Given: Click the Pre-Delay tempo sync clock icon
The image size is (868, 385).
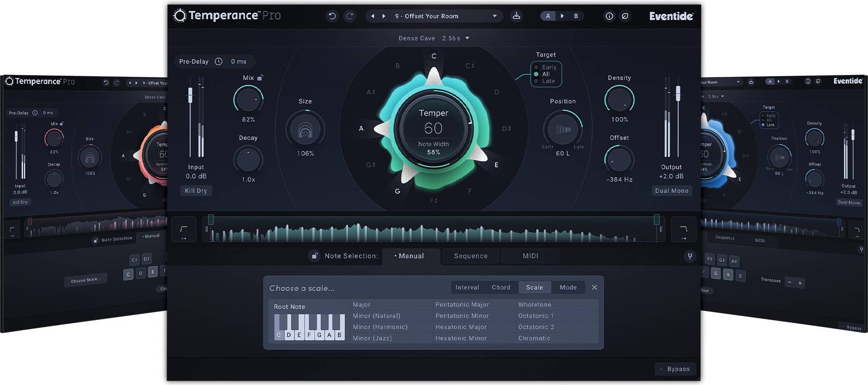Looking at the screenshot, I should 219,61.
